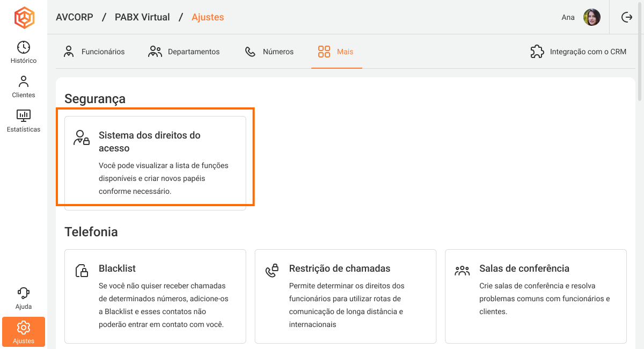This screenshot has width=644, height=349.
Task: Switch to the Funcionários tab
Action: 94,52
